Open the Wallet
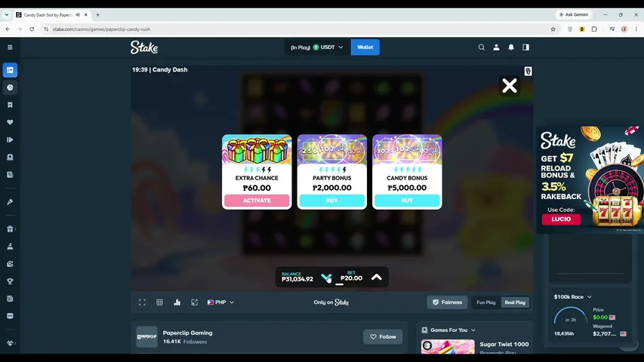Viewport: 644px width, 362px height. (365, 48)
